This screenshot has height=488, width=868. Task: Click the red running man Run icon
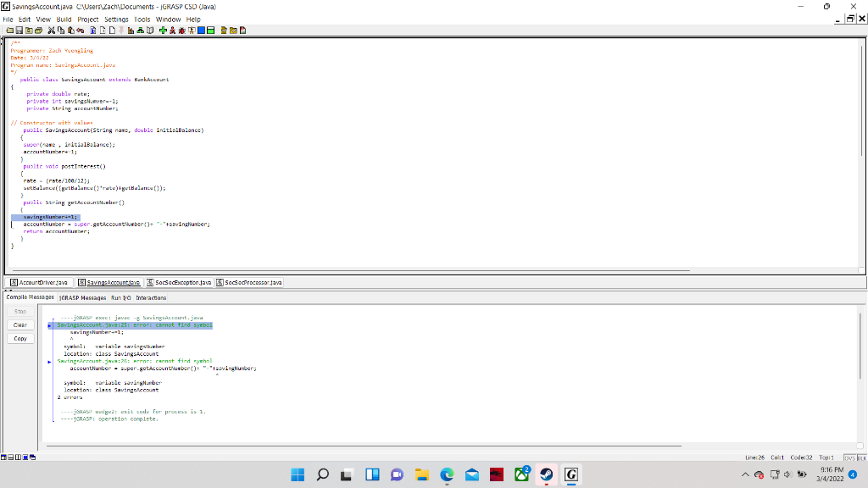172,30
